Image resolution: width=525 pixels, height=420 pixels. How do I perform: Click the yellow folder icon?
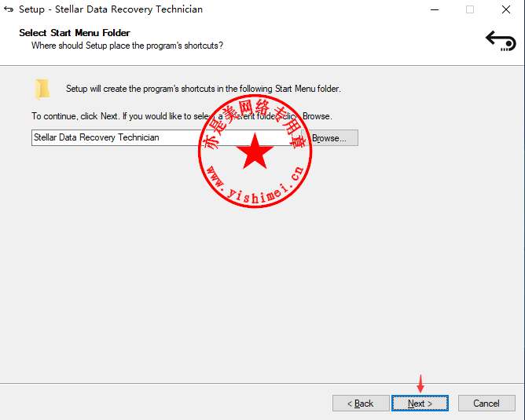42,89
